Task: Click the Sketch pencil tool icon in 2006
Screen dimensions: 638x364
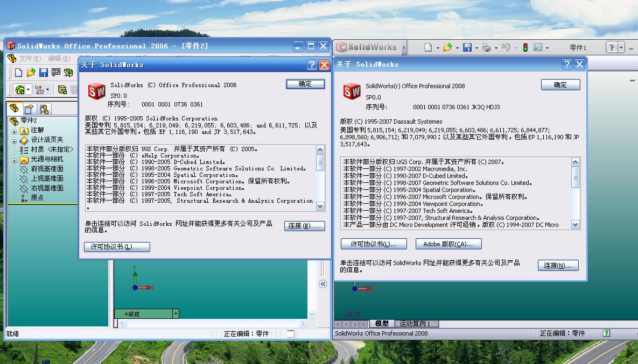Action: 39,89
